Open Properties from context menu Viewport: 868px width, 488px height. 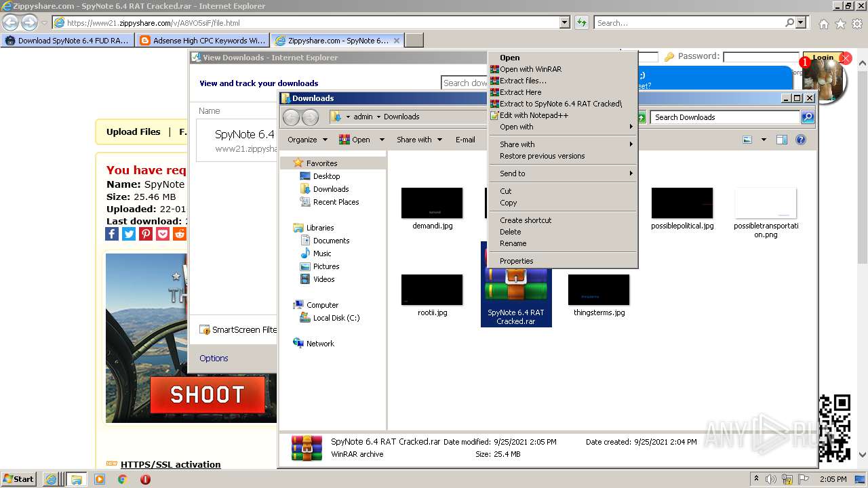pos(563,261)
